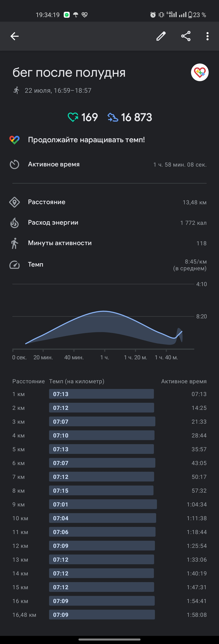Tap the Google Fit heart logo

click(14, 140)
